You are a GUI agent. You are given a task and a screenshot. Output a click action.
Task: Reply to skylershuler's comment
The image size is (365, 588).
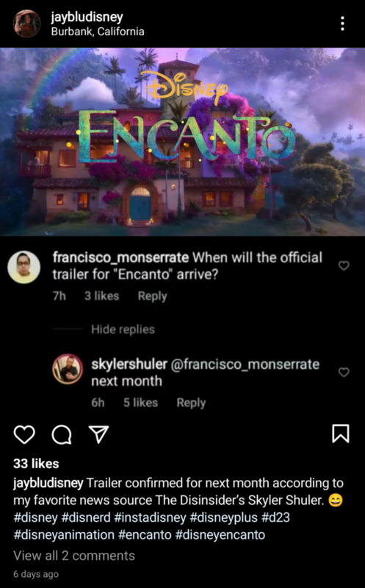pos(191,403)
